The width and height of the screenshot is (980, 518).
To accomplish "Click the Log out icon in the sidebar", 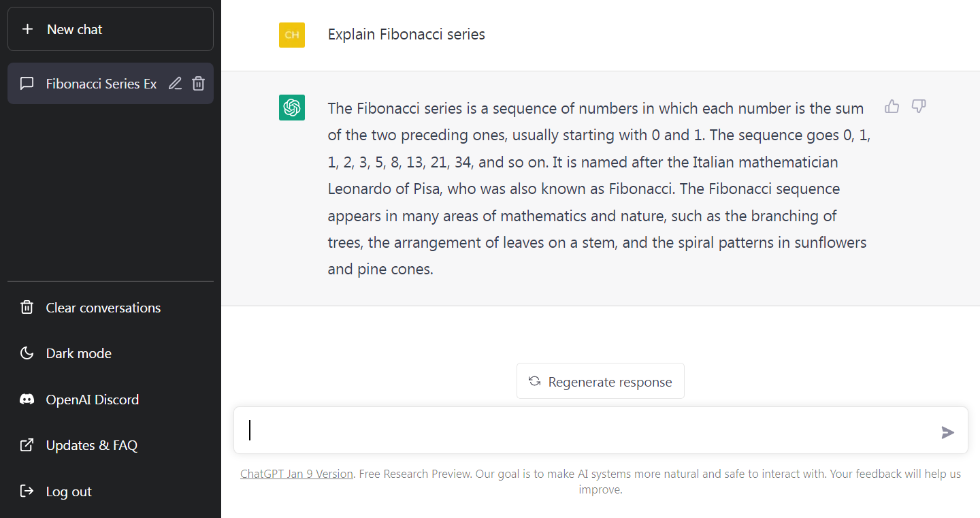I will 27,491.
